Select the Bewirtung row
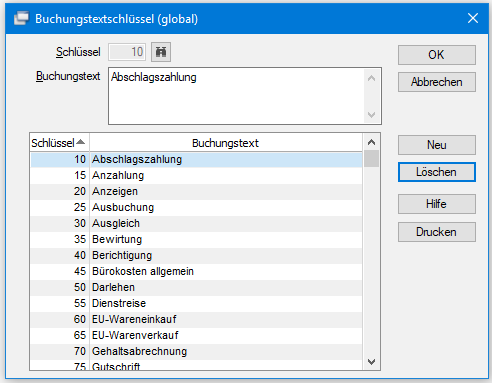Image resolution: width=492 pixels, height=383 pixels. (196, 239)
